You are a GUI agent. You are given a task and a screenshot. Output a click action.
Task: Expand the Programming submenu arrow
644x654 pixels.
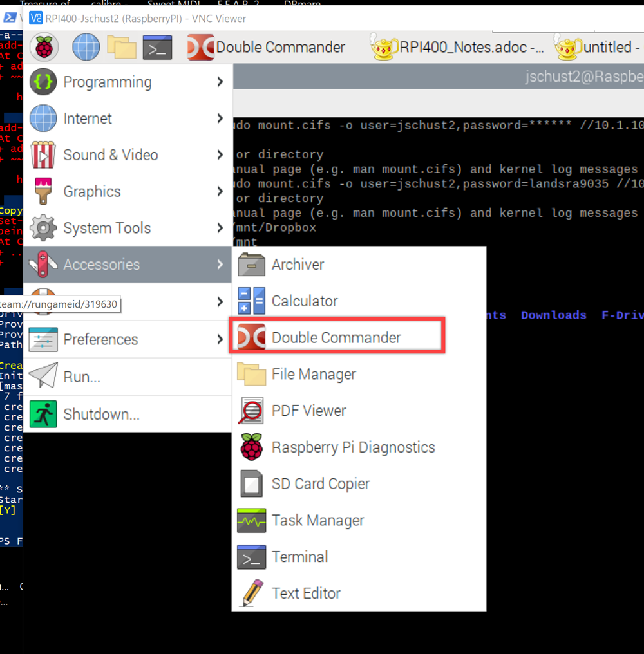(x=220, y=82)
